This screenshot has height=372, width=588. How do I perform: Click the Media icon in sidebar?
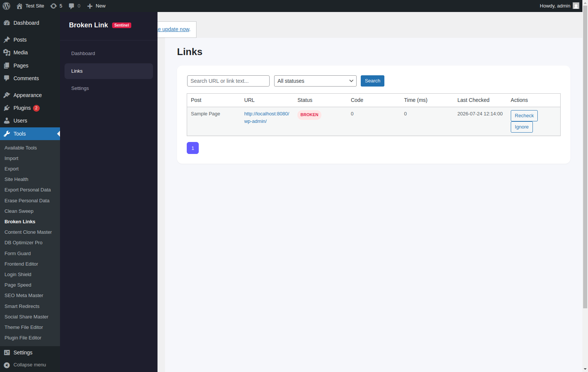7,52
